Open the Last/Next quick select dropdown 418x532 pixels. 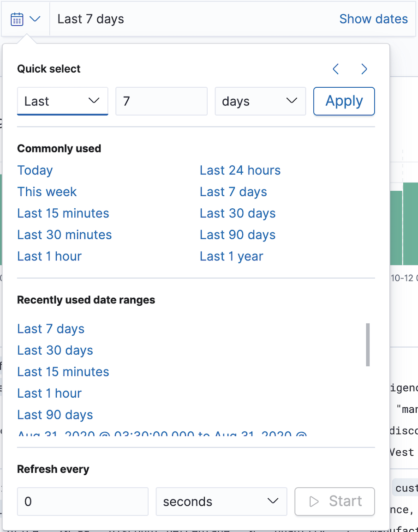pyautogui.click(x=62, y=101)
